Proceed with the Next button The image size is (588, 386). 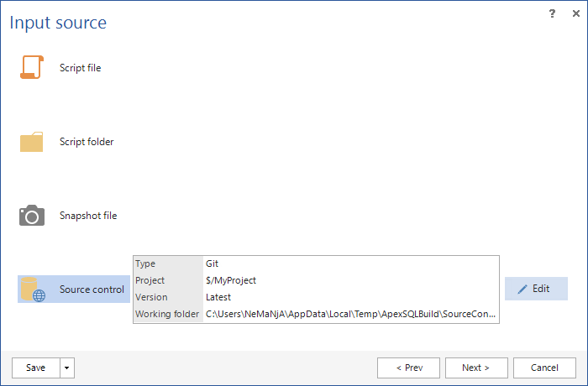[477, 368]
